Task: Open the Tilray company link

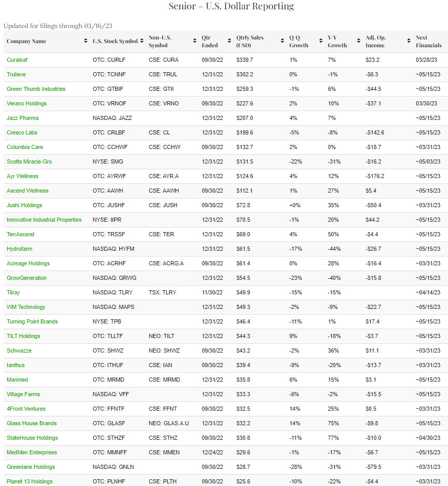Action: click(x=13, y=292)
